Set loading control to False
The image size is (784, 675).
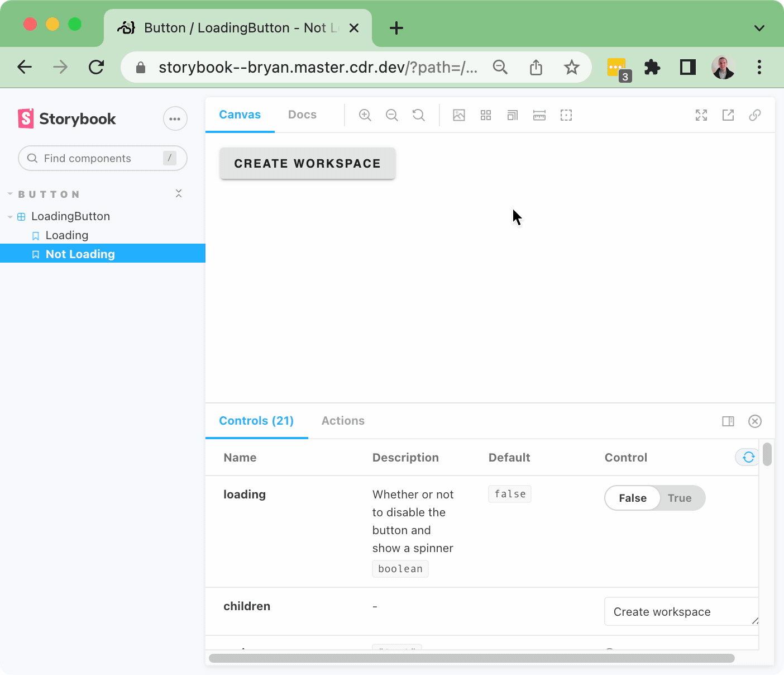pos(633,498)
